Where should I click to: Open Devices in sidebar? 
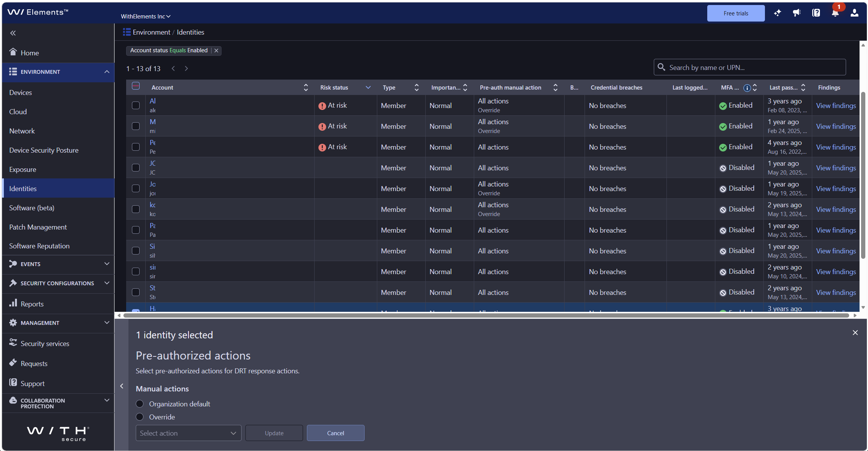click(x=21, y=93)
